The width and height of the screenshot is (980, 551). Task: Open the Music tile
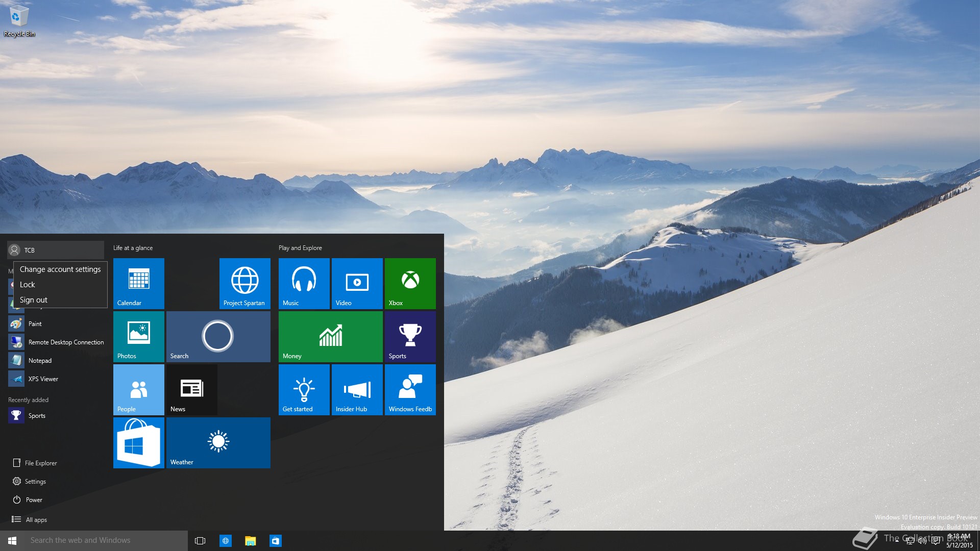click(304, 283)
